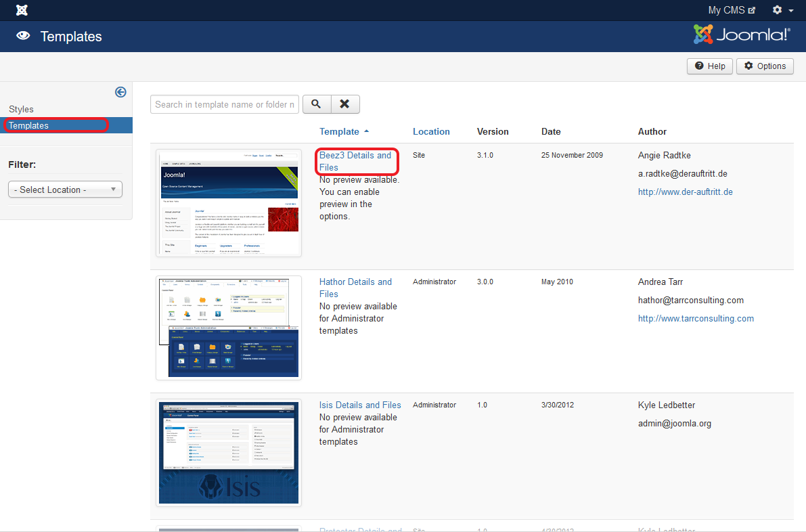The image size is (806, 532).
Task: Open the Options button
Action: pos(765,66)
